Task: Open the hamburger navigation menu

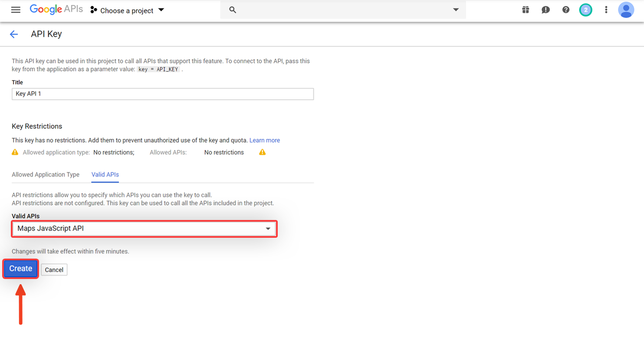Action: pos(16,10)
